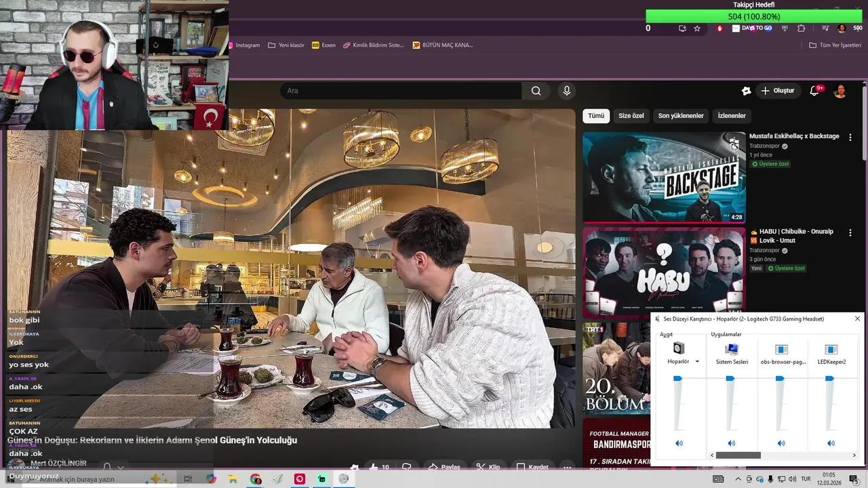Image resolution: width=868 pixels, height=488 pixels.
Task: Open the BÜTÜN MAÇ KANA... bookmark
Action: pos(443,45)
